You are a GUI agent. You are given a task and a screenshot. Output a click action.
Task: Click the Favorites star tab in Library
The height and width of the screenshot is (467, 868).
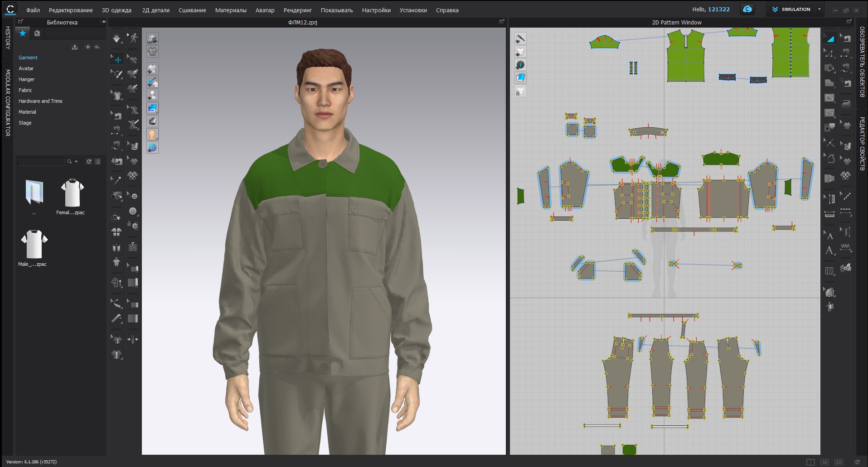[22, 33]
